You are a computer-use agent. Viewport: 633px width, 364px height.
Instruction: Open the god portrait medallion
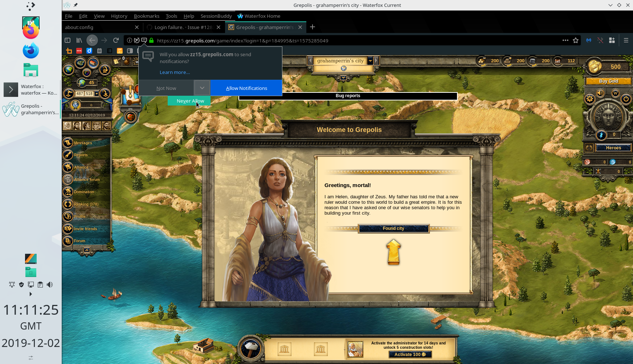click(x=608, y=117)
